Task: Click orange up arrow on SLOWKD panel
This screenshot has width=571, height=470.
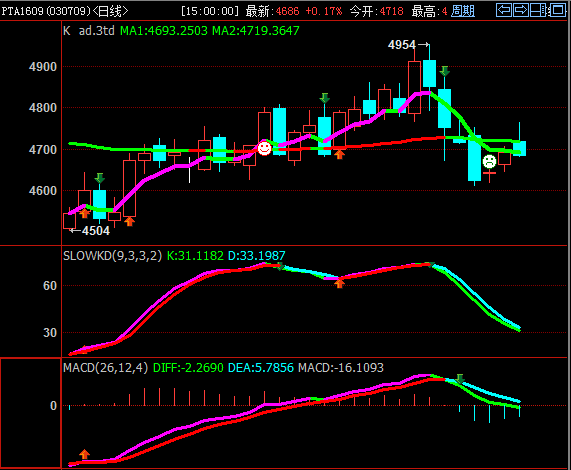Action: 339,283
